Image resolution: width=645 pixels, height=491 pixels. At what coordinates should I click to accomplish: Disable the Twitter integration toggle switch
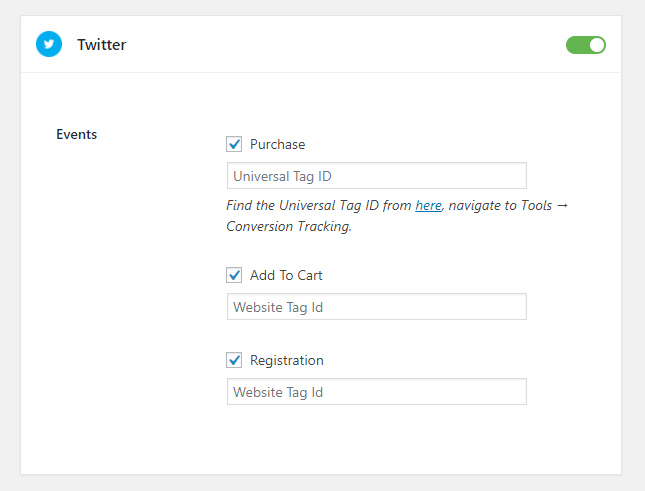click(586, 45)
